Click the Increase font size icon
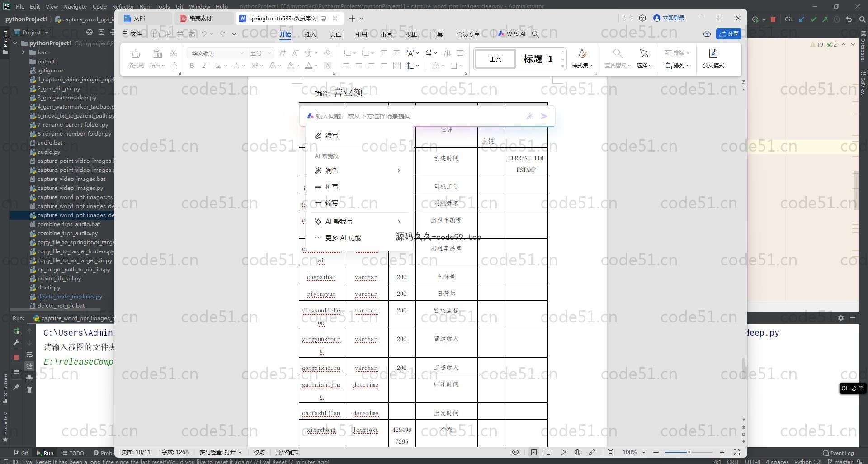The width and height of the screenshot is (868, 464). [x=283, y=53]
